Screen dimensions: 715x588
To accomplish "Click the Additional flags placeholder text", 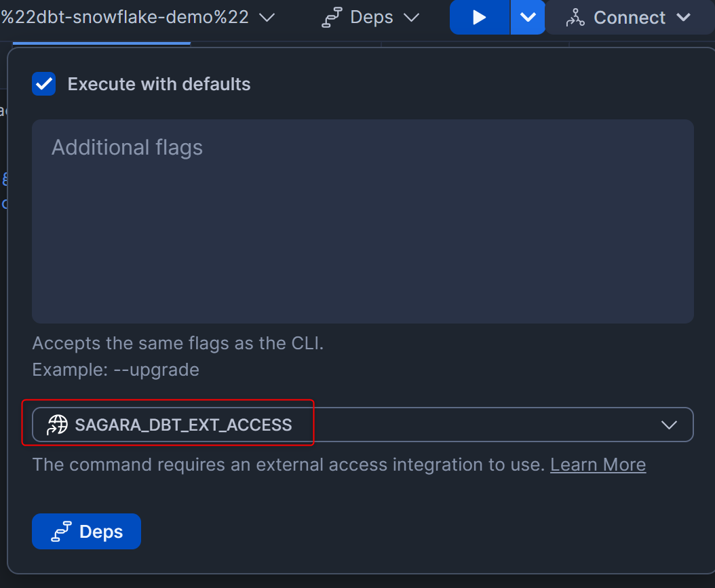I will [x=128, y=148].
